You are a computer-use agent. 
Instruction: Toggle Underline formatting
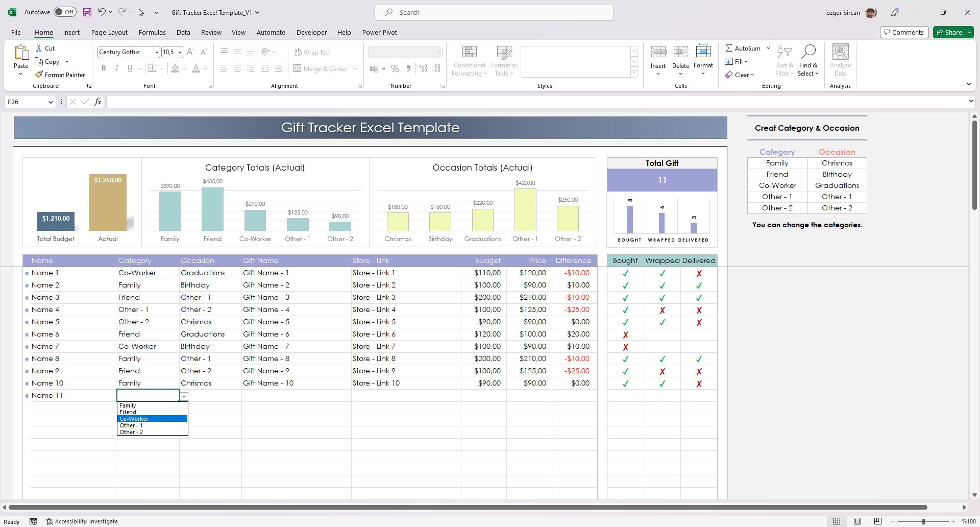click(x=129, y=68)
